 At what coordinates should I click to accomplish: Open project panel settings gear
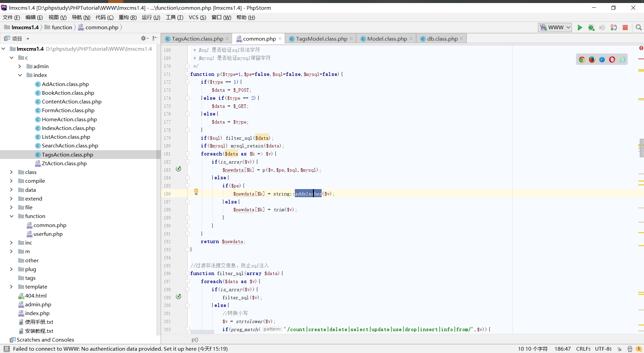tap(144, 38)
